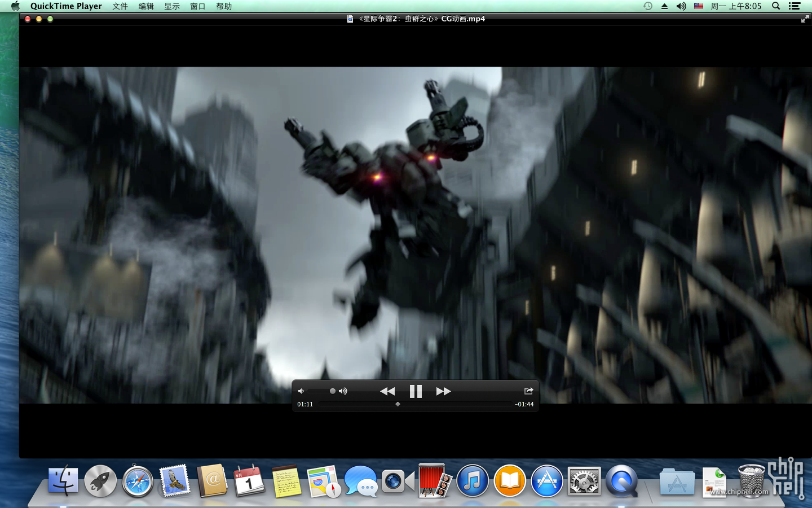This screenshot has height=508, width=812.
Task: Open Photo Booth from the Dock
Action: coord(435,481)
